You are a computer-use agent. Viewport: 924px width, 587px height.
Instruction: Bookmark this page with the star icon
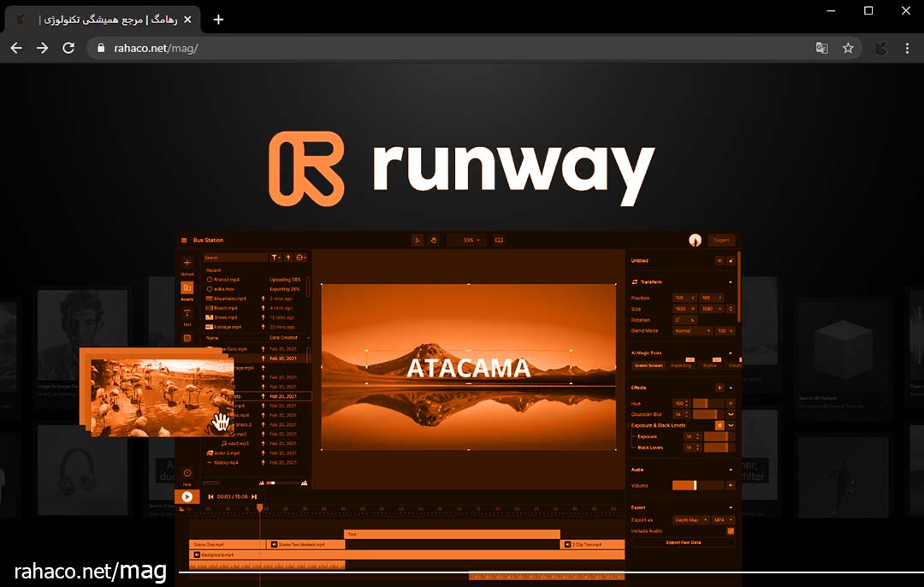click(x=848, y=48)
